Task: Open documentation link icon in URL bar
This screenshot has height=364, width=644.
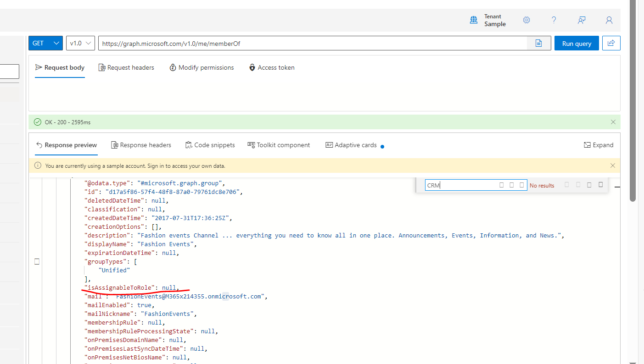Action: (x=539, y=43)
